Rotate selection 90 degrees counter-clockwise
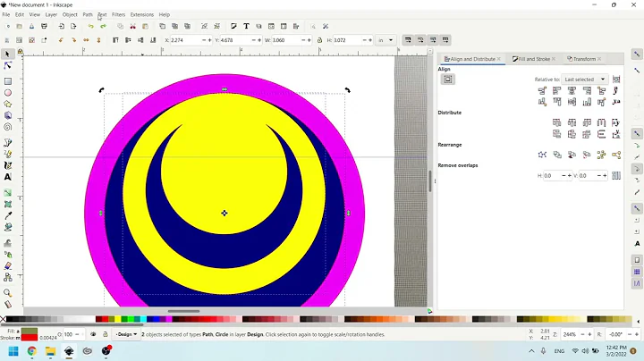This screenshot has width=644, height=361. point(61,40)
